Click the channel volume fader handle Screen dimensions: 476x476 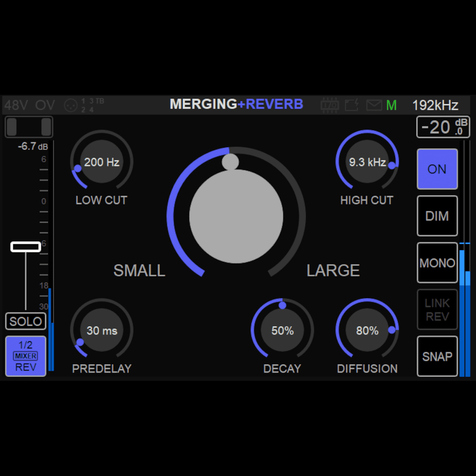[26, 247]
